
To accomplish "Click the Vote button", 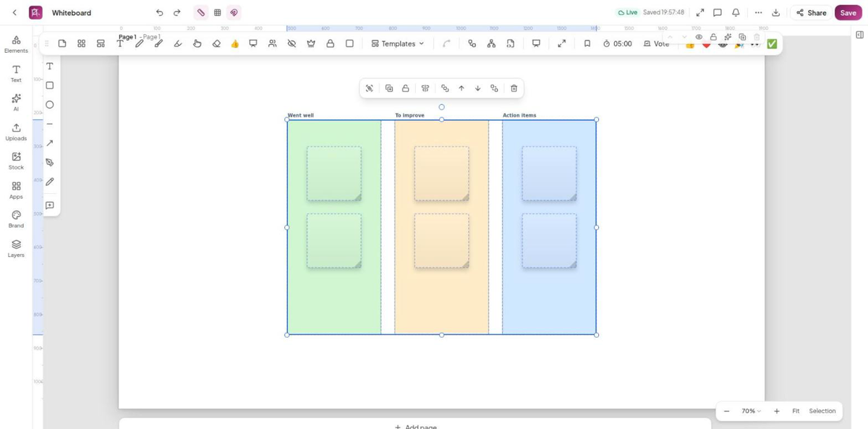I will (x=657, y=43).
